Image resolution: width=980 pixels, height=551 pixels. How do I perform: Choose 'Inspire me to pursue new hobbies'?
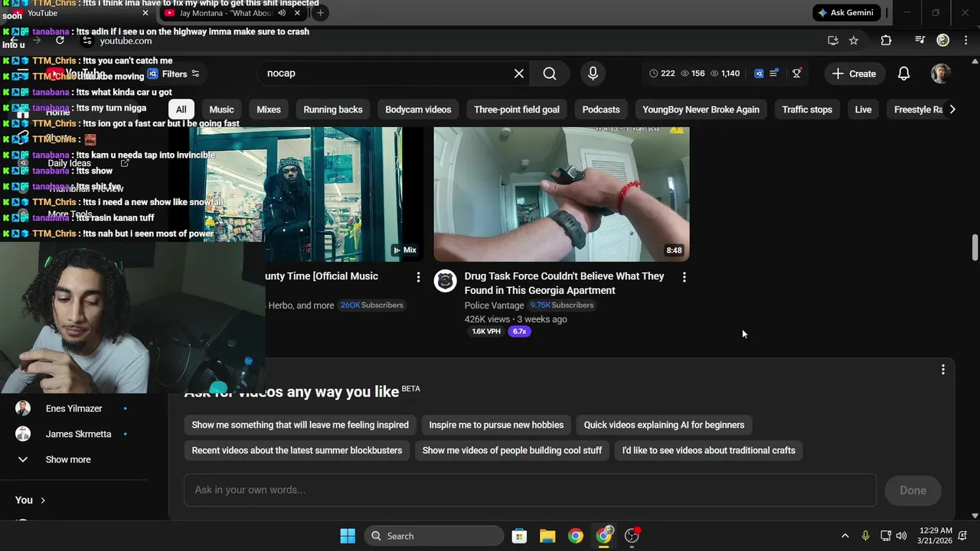pyautogui.click(x=496, y=425)
